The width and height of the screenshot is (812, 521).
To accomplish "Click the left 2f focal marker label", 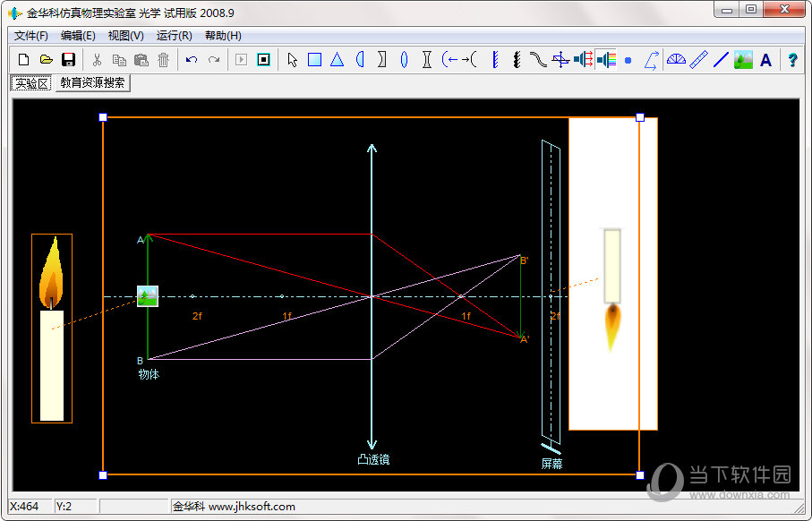I will [197, 316].
